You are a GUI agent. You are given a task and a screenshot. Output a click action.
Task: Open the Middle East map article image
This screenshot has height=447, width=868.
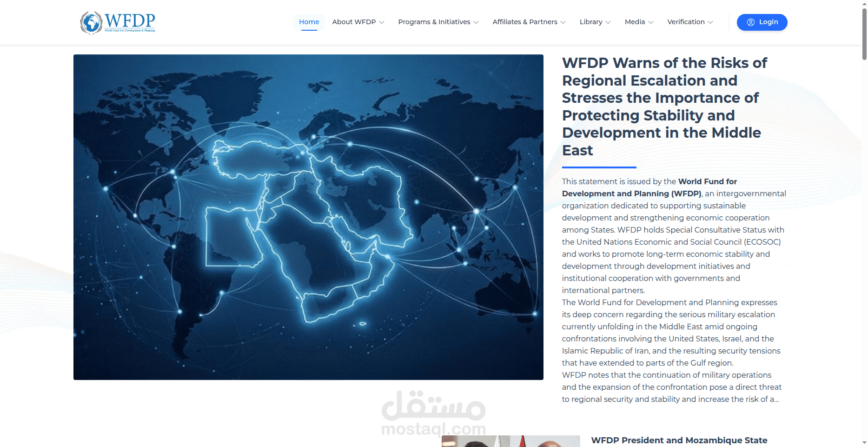308,217
